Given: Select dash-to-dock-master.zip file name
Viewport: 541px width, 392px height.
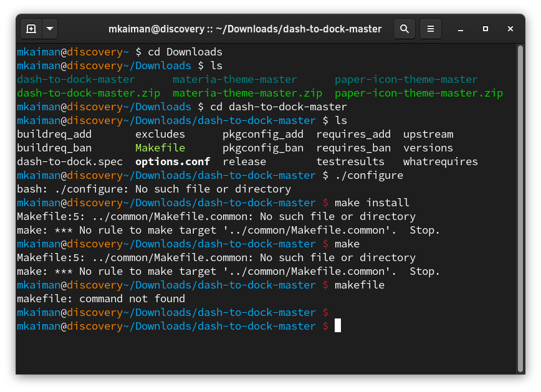Looking at the screenshot, I should (x=89, y=93).
